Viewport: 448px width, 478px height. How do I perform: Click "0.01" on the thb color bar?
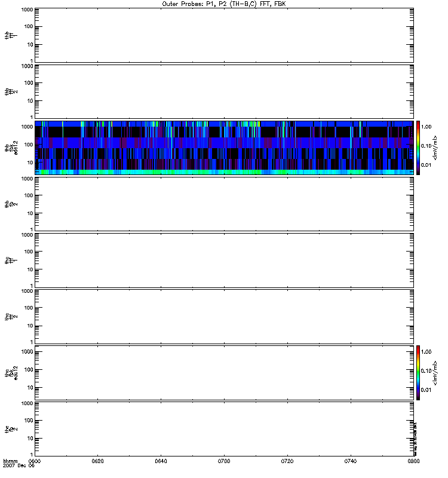pos(426,165)
